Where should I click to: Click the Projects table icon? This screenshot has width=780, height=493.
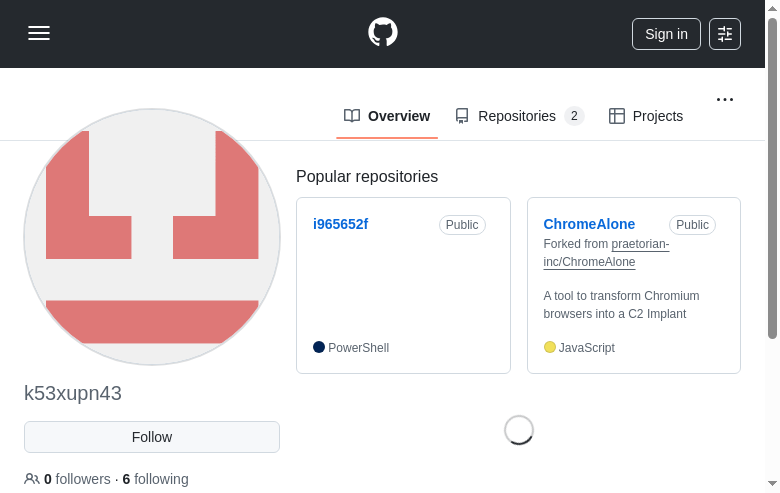coord(617,116)
